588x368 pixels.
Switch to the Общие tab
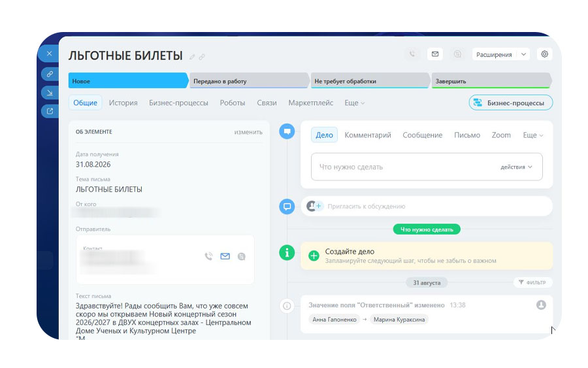pyautogui.click(x=85, y=103)
